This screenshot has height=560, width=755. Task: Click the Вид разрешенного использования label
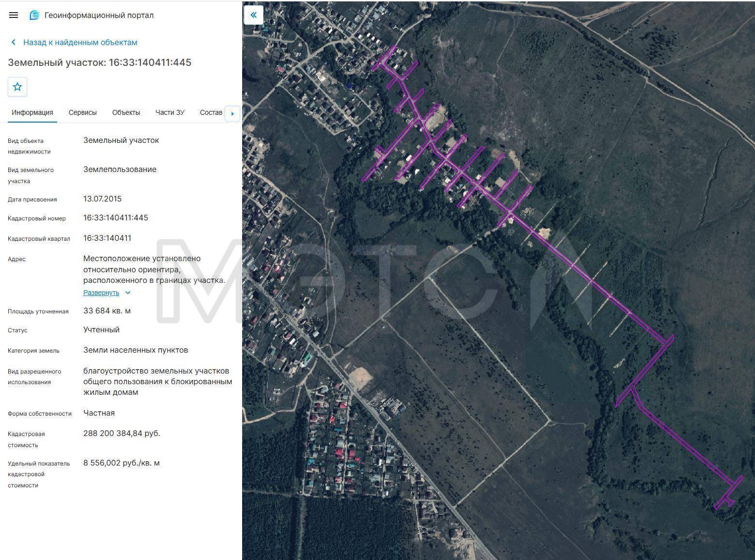pos(34,377)
